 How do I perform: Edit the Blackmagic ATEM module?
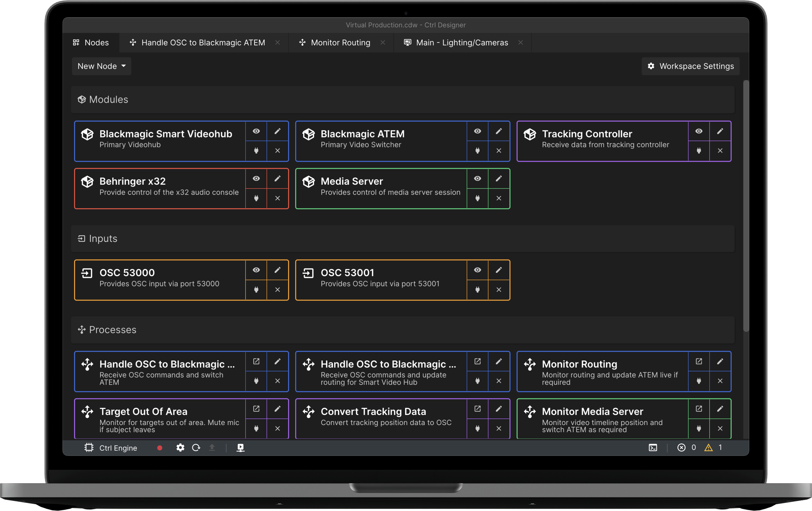tap(498, 131)
